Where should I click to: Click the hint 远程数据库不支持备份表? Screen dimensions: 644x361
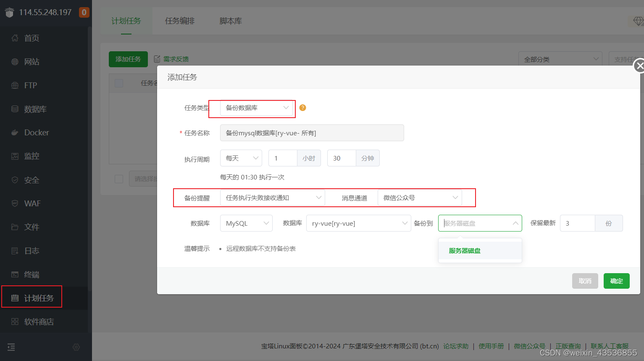[x=261, y=248]
